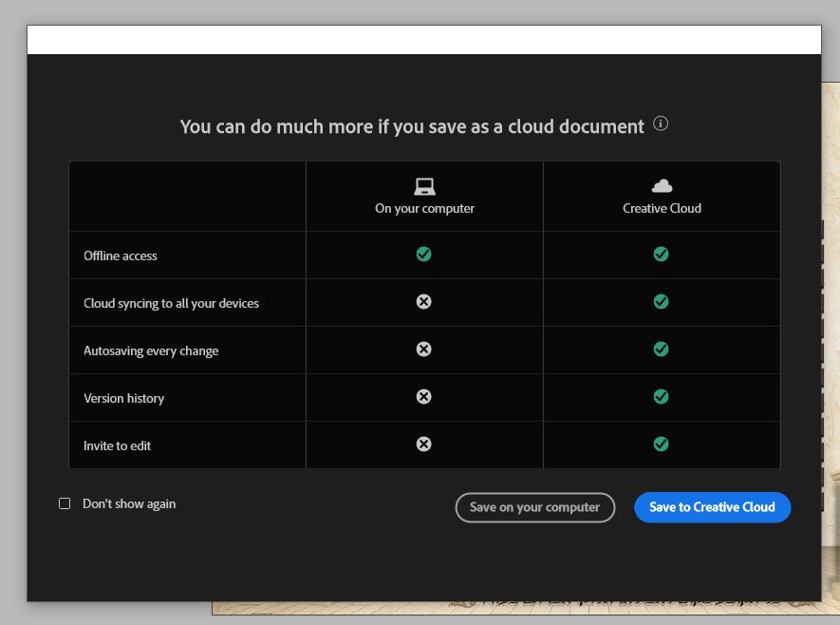This screenshot has height=625, width=840.
Task: Click the Cloud syncing checkmark under Creative Cloud
Action: pyautogui.click(x=662, y=302)
